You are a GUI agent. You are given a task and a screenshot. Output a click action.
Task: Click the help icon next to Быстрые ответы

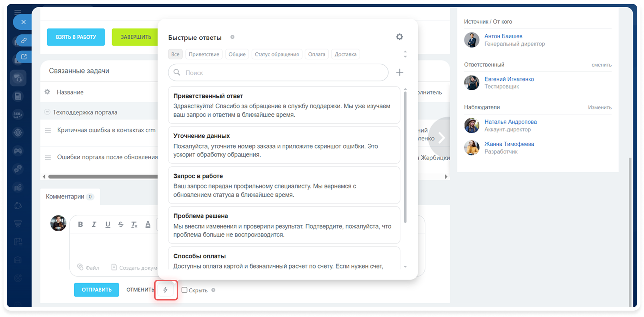click(232, 37)
